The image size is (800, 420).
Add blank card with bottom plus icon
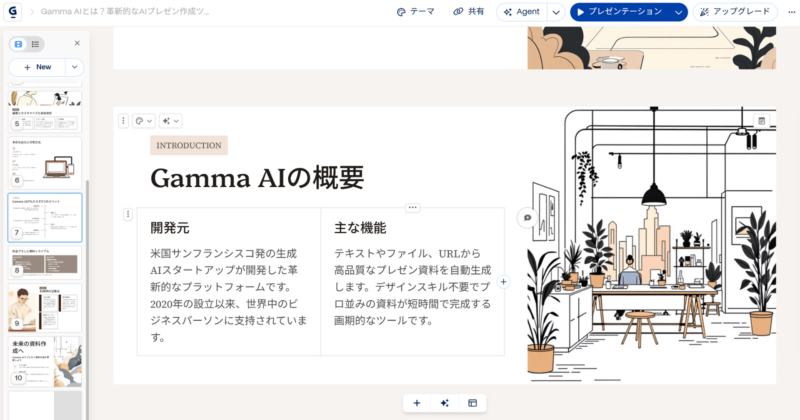[x=417, y=403]
